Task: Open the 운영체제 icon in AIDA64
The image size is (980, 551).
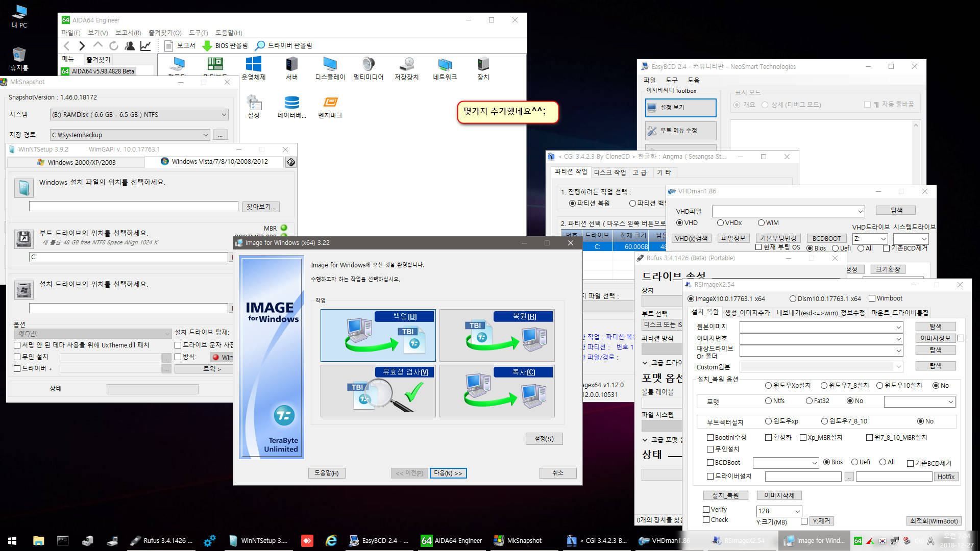Action: pos(253,68)
